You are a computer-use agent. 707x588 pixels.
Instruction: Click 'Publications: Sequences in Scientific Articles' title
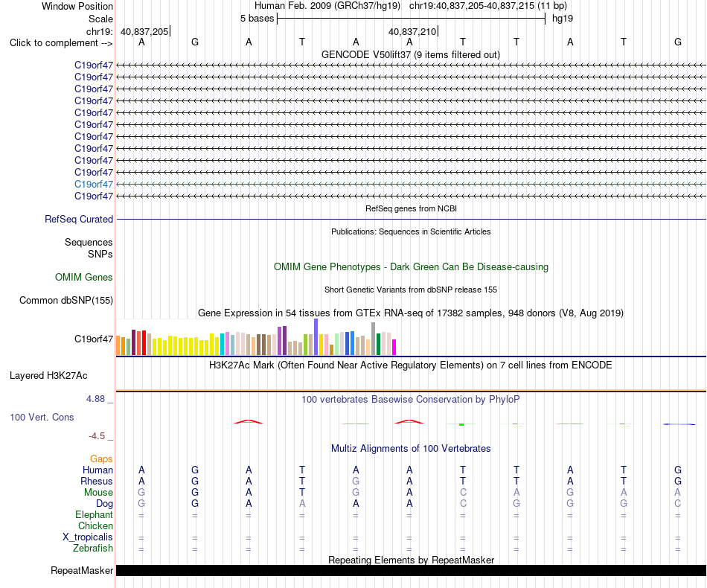click(411, 231)
